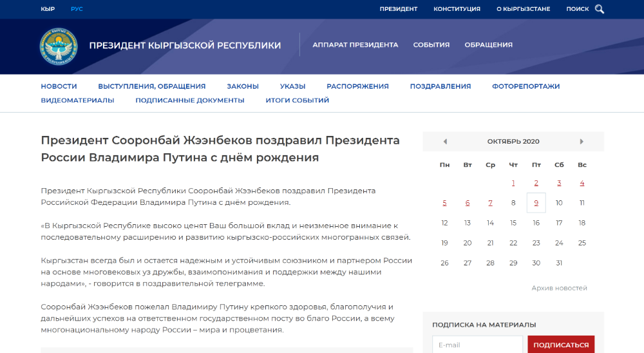Select the ПОЗДРАВЛЕНИЯ tab

[x=440, y=86]
